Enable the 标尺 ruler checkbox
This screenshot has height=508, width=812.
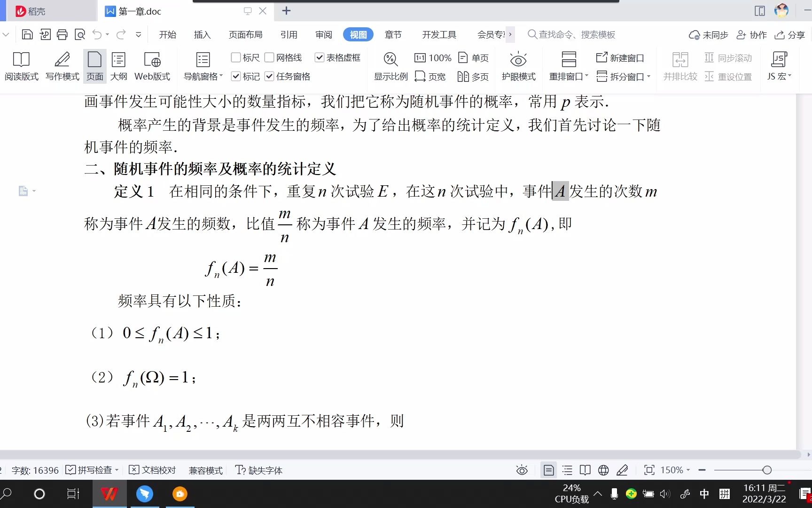click(x=236, y=57)
